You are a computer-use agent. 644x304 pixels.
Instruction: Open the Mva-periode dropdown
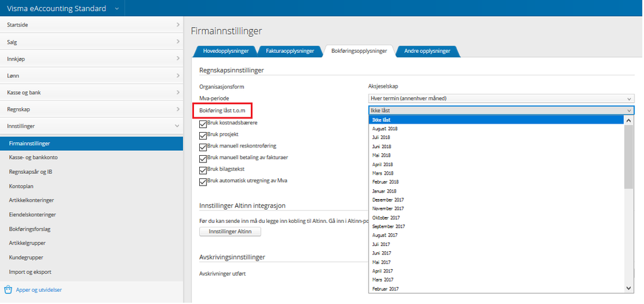point(501,99)
